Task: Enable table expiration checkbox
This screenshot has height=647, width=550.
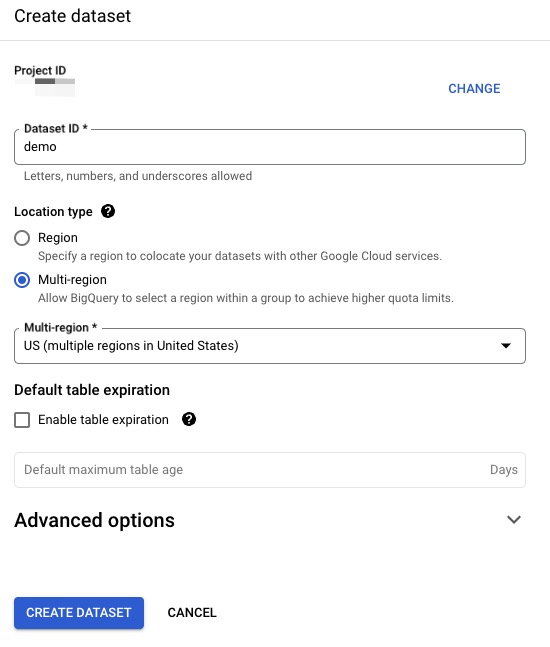Action: coord(22,420)
